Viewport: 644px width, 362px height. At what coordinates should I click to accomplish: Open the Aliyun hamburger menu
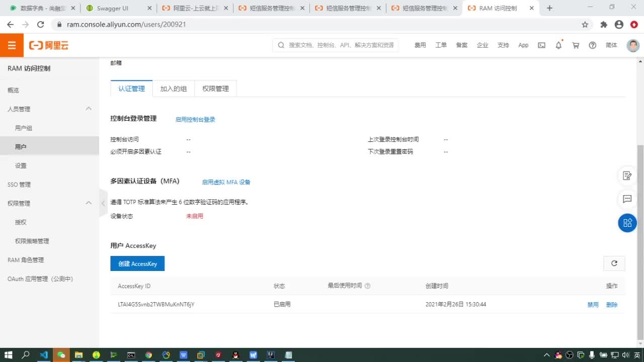12,45
